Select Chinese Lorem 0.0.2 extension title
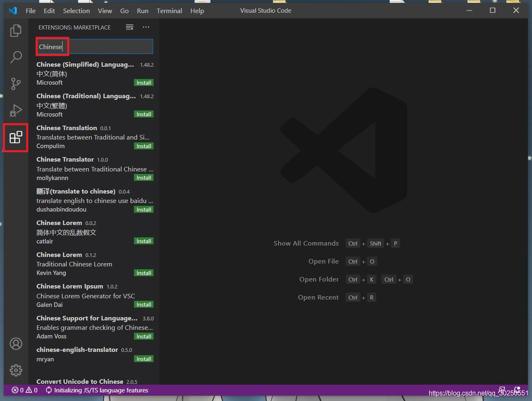 [x=59, y=223]
